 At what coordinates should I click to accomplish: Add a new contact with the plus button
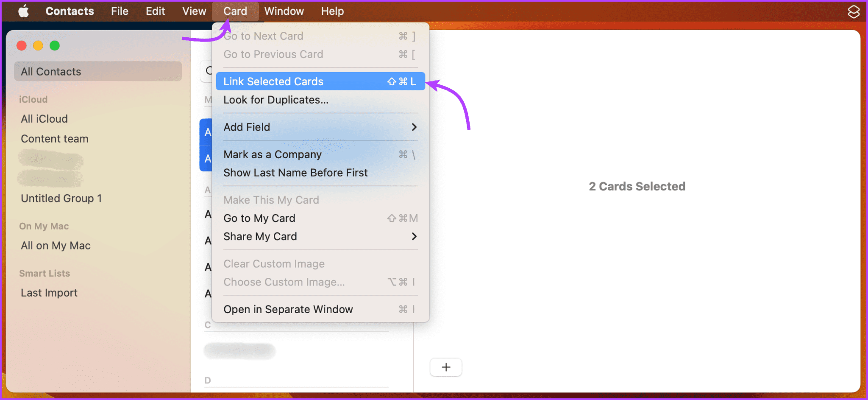coord(445,367)
